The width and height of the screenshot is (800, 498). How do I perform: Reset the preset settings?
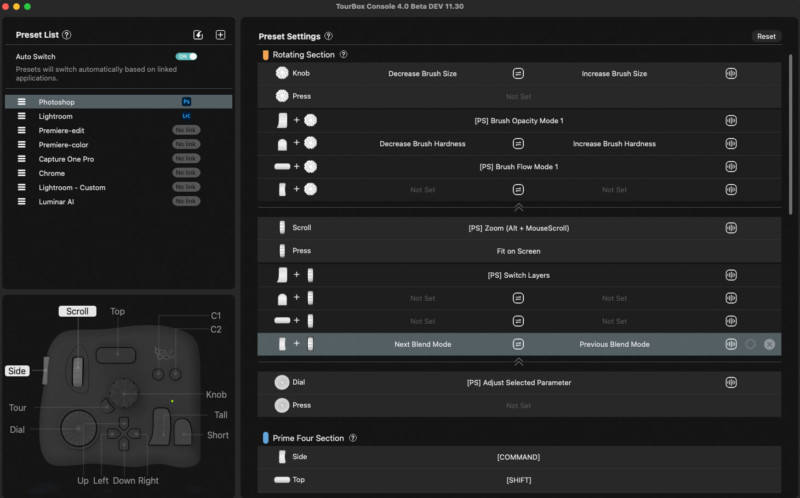(x=766, y=36)
